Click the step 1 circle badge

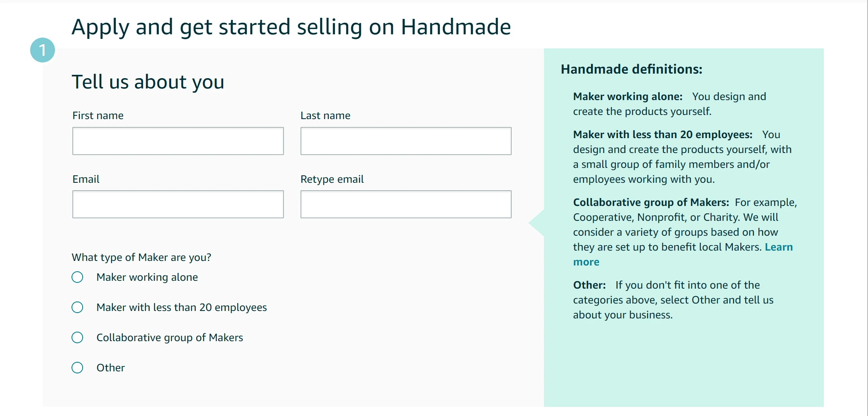point(43,50)
